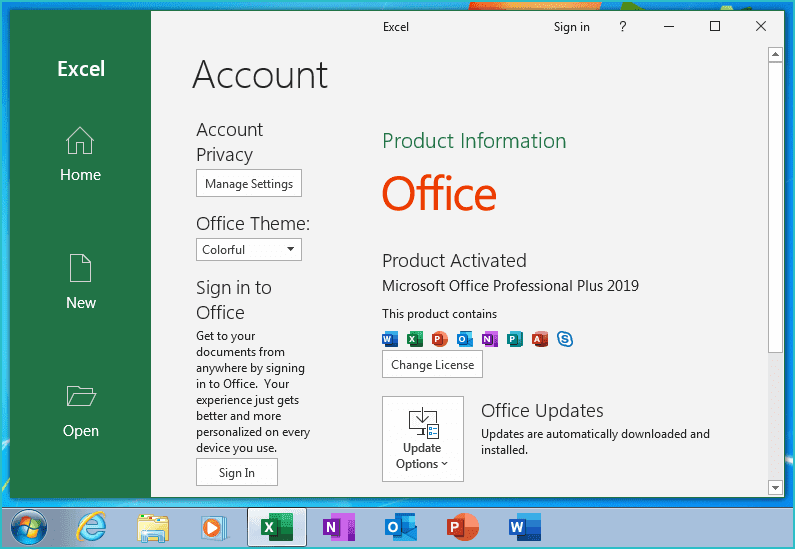Click the PowerPoint icon under product contains
The width and height of the screenshot is (795, 549).
click(440, 339)
